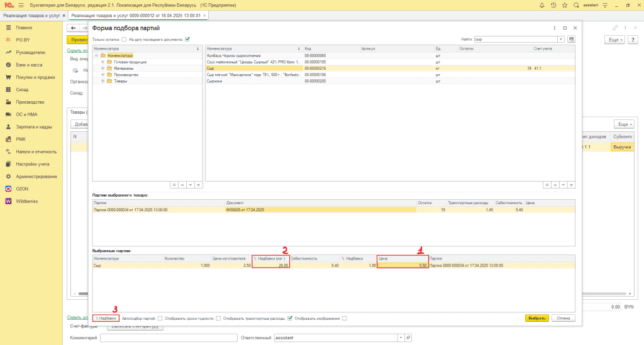The image size is (644, 345).
Task: Click the Цена cell 5,50 in selected batches
Action: click(402, 265)
